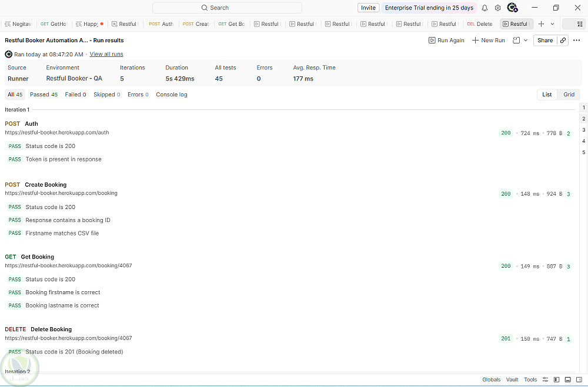Click the 724 ms response time of Auth
Viewport: 588px width, 387px height.
(x=530, y=133)
